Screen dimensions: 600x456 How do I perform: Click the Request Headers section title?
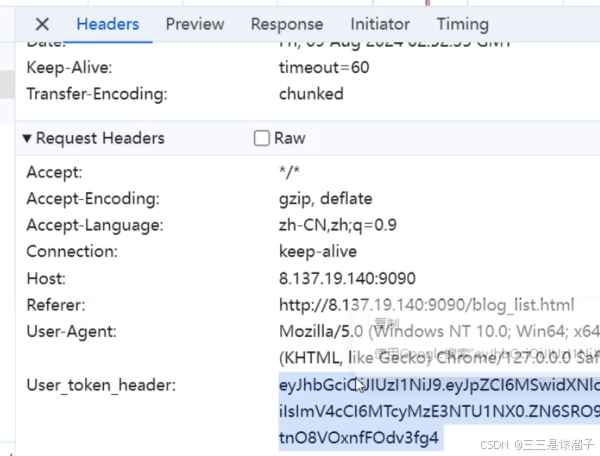[100, 138]
